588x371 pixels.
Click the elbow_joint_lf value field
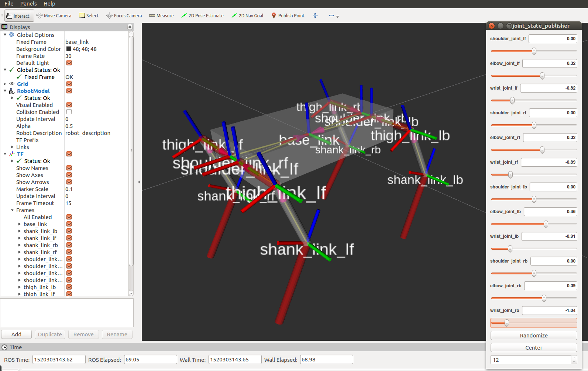[550, 63]
